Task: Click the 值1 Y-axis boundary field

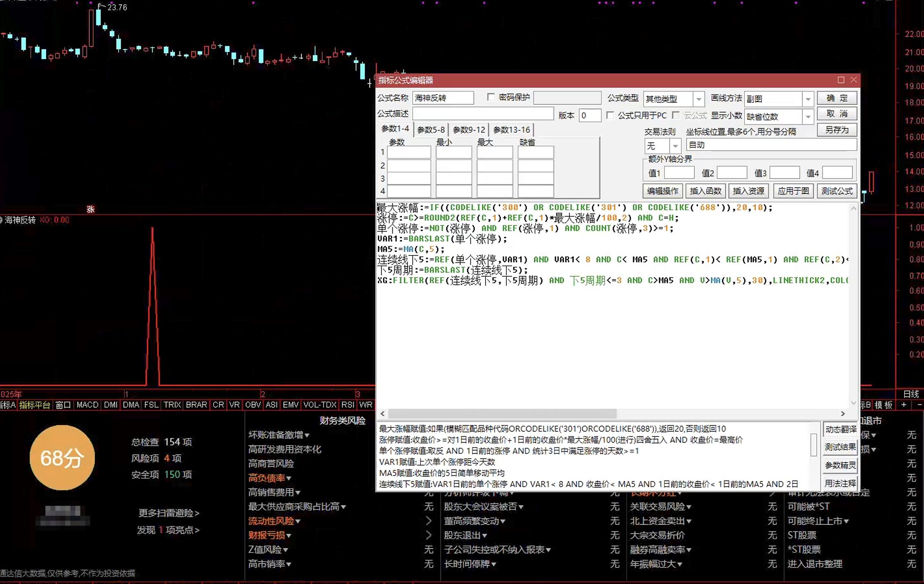Action: click(x=679, y=173)
